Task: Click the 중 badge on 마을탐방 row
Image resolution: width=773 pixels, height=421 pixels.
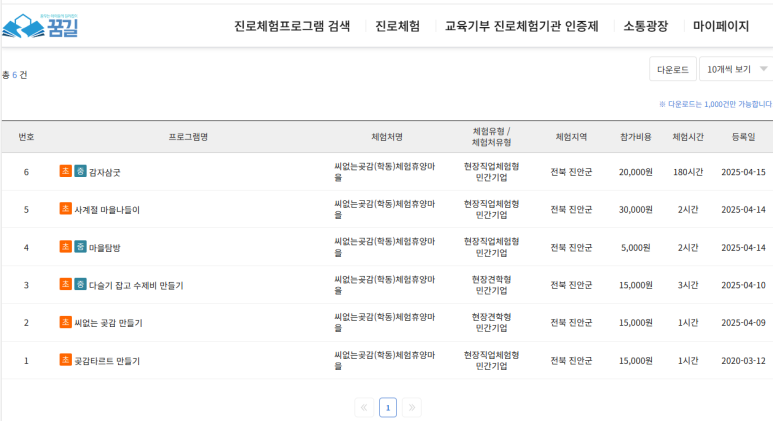Action: (80, 246)
